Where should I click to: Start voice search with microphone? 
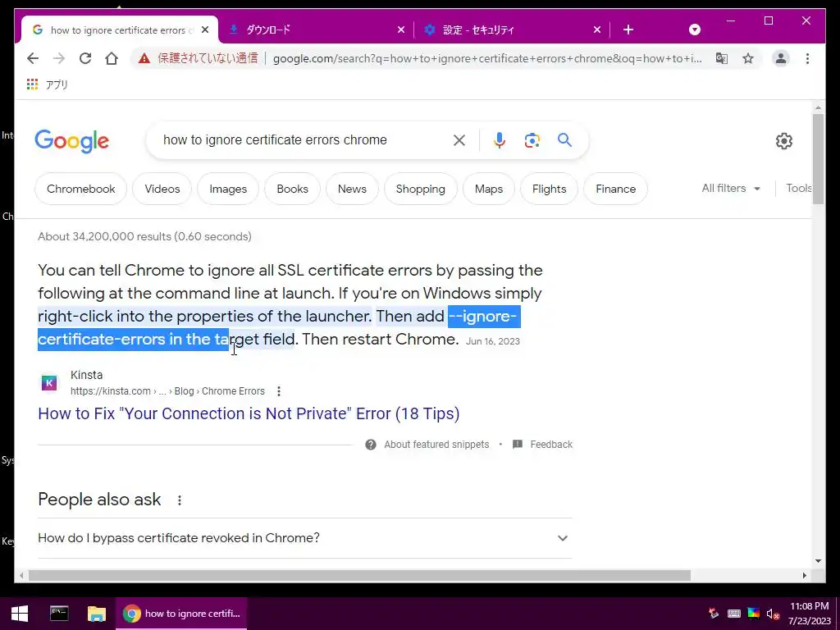(500, 140)
